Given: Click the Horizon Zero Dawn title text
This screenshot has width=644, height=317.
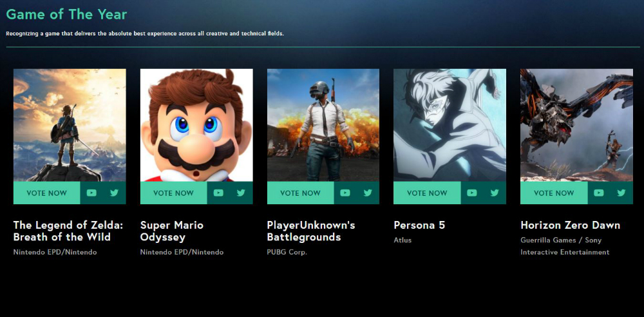Looking at the screenshot, I should coord(570,226).
